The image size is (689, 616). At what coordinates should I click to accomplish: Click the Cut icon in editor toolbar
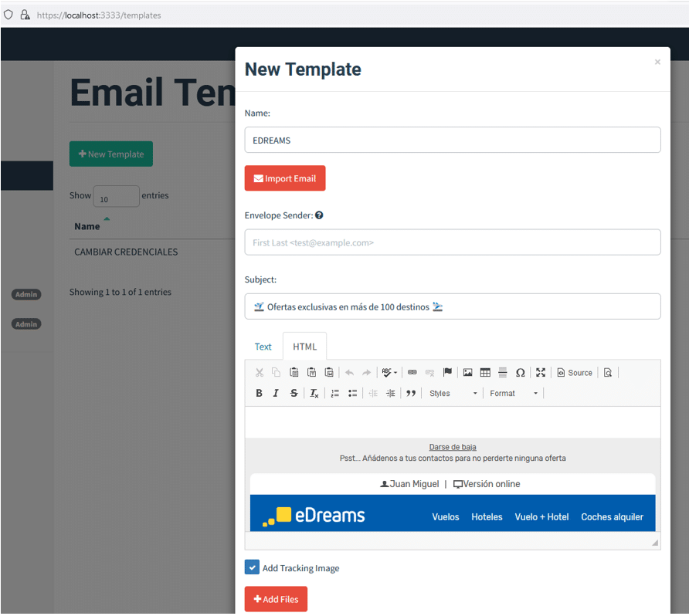point(260,372)
